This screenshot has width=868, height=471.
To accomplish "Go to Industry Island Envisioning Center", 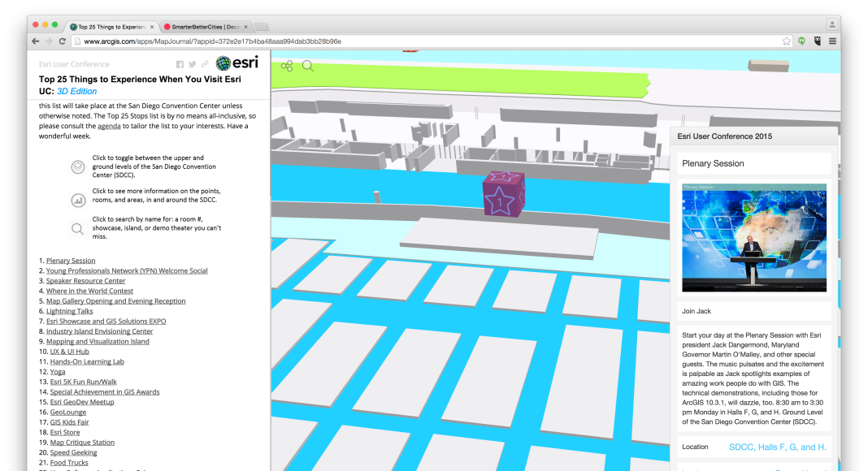I will coord(100,331).
